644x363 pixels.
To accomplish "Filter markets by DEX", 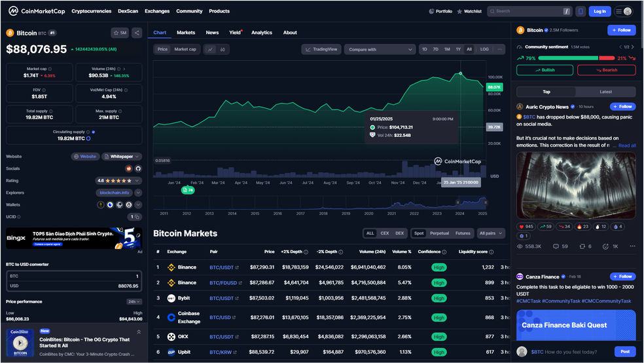I will point(400,233).
